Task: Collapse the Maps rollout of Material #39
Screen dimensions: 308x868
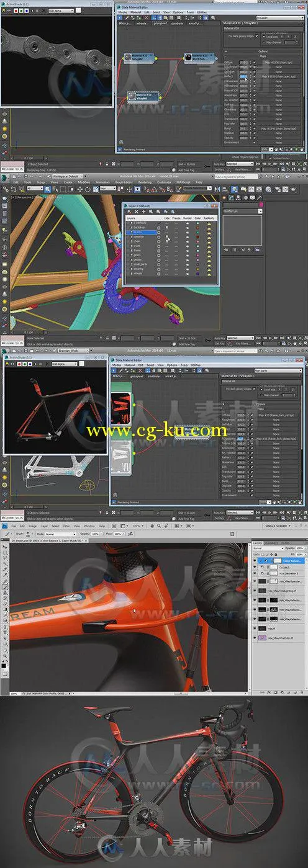Action: click(263, 56)
